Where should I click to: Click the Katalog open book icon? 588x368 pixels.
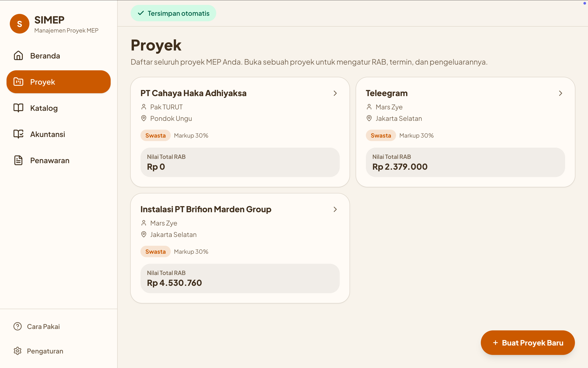[x=18, y=108]
